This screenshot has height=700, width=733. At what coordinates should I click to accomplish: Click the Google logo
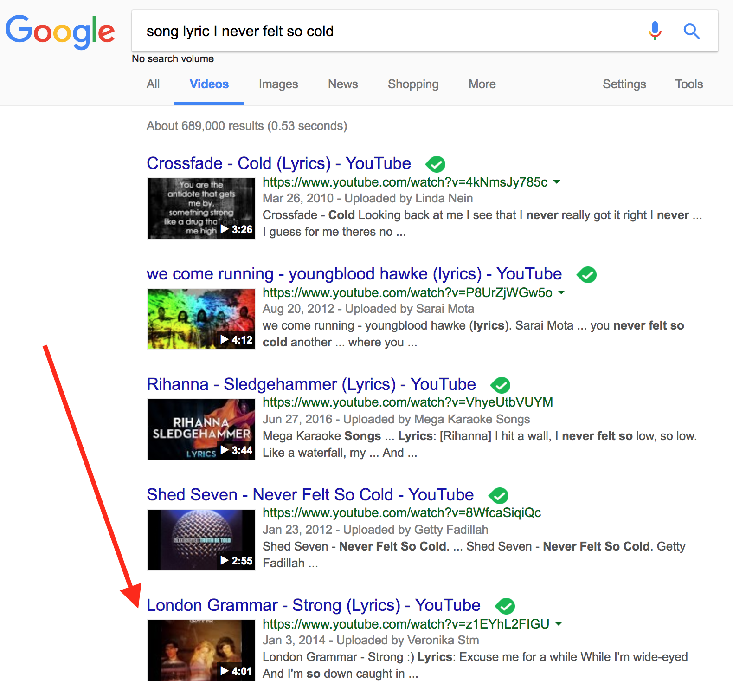60,32
